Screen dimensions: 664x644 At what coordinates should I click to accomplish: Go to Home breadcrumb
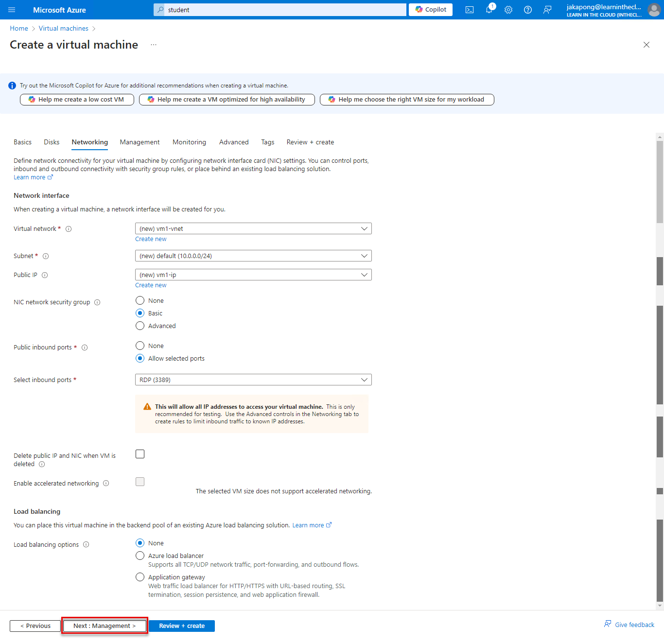tap(19, 29)
